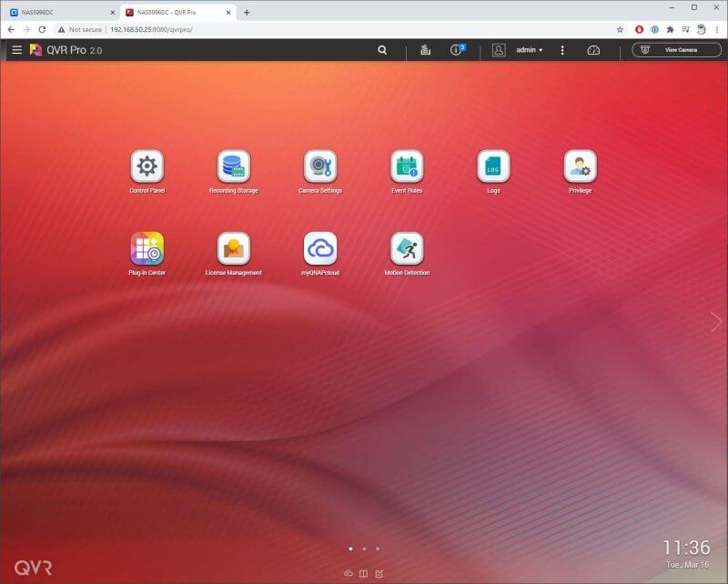Open the Logs app
The width and height of the screenshot is (728, 584).
pos(493,166)
